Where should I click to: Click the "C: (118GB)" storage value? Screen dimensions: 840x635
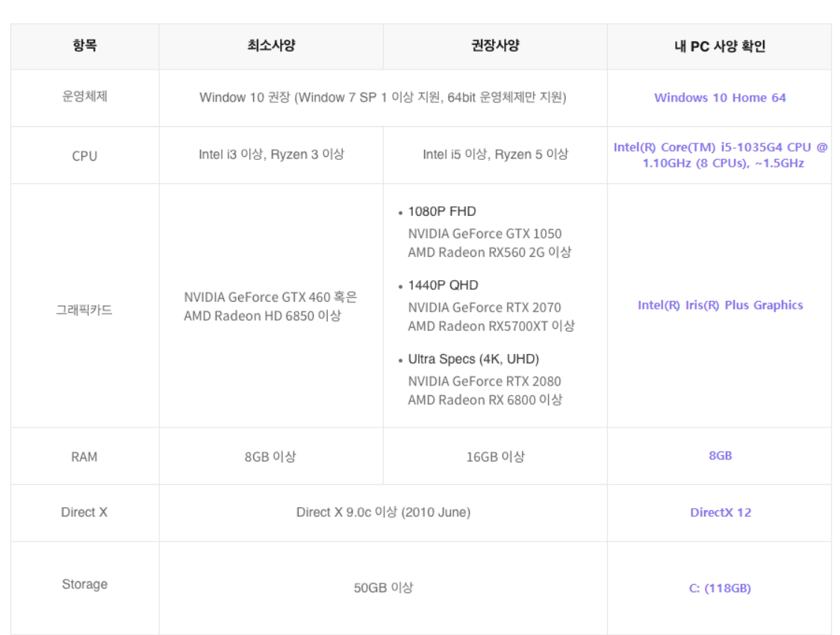(x=720, y=588)
